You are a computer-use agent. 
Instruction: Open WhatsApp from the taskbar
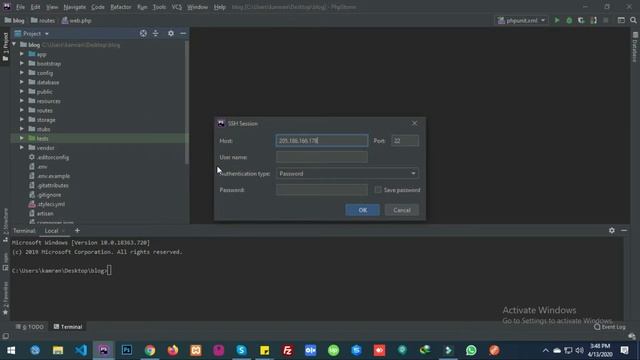pyautogui.click(x=471, y=350)
